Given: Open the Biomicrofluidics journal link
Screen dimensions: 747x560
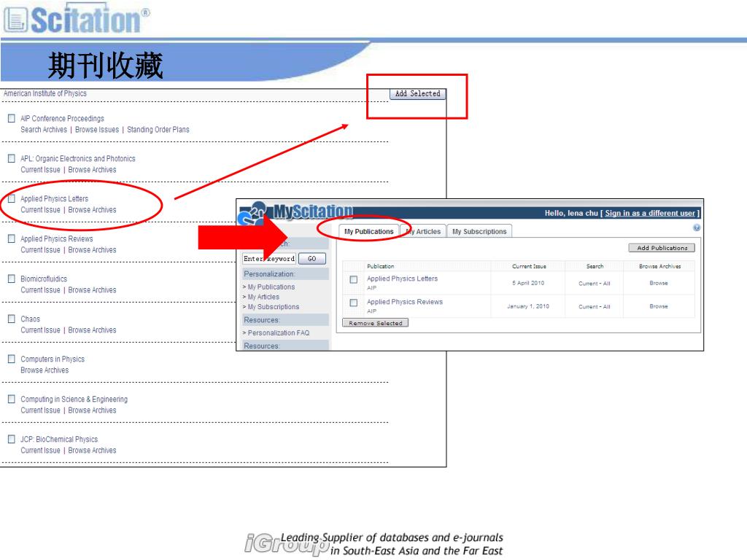Looking at the screenshot, I should [44, 279].
